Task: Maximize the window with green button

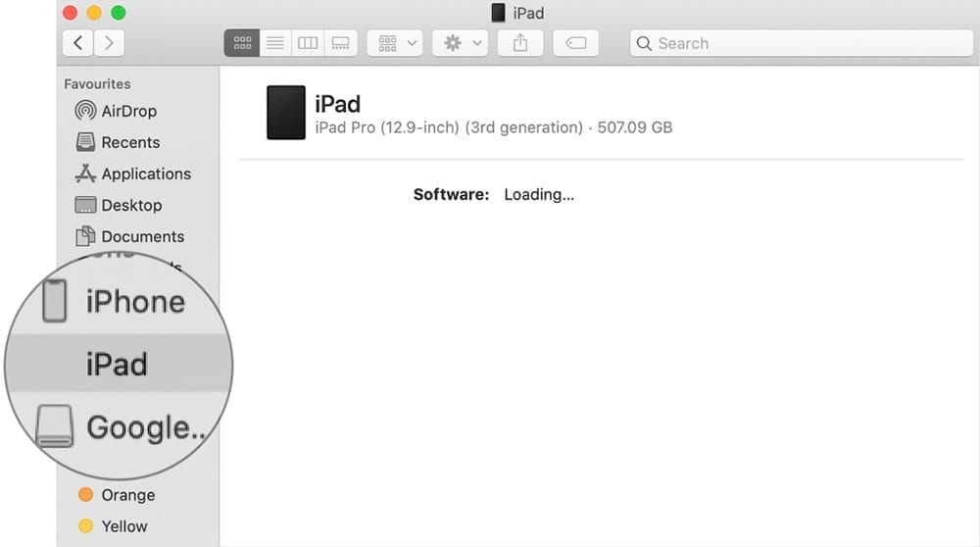Action: click(119, 13)
